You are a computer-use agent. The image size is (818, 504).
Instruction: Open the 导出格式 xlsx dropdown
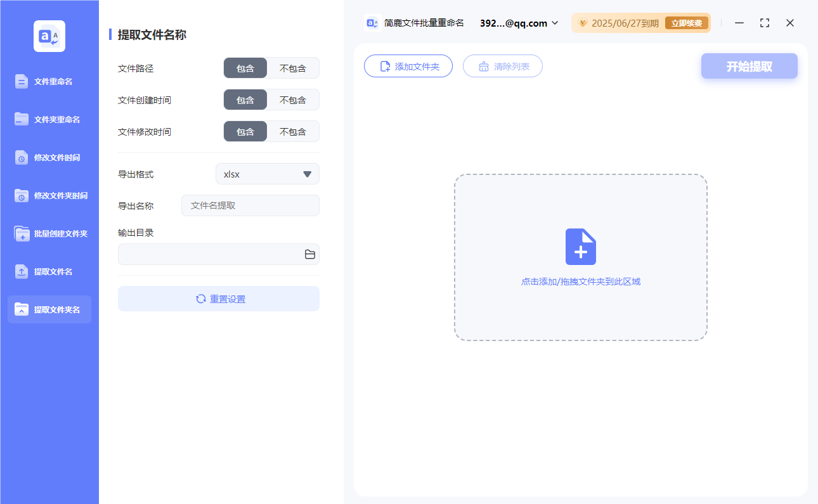[267, 174]
